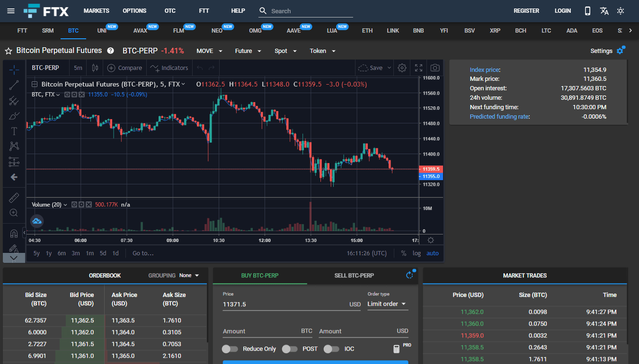The image size is (639, 364).
Task: Open the Indicators button
Action: (x=169, y=68)
